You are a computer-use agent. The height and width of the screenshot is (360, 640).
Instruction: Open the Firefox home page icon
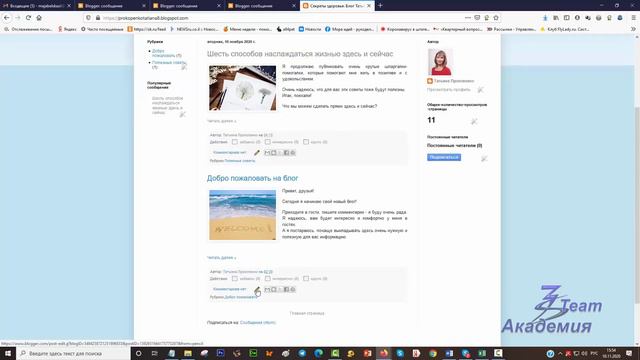(39, 18)
